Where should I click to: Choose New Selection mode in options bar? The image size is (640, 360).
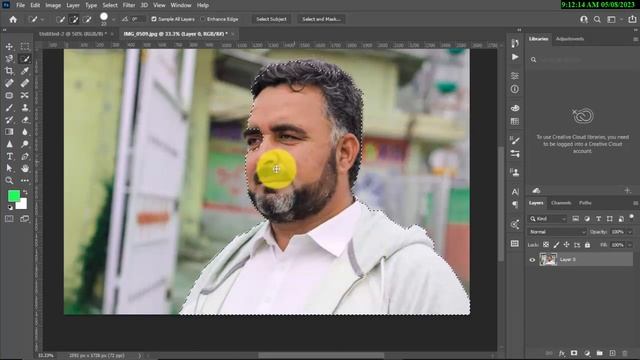(x=60, y=19)
